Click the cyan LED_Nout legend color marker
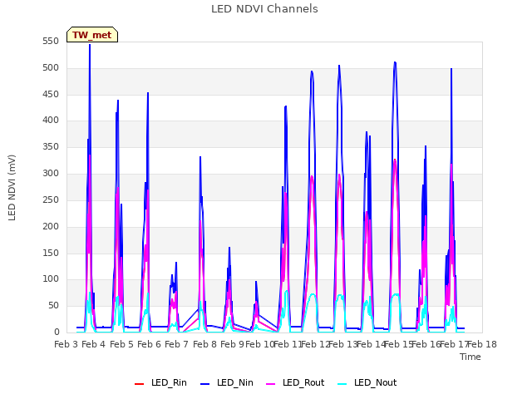532x399 pixels. click(x=342, y=384)
